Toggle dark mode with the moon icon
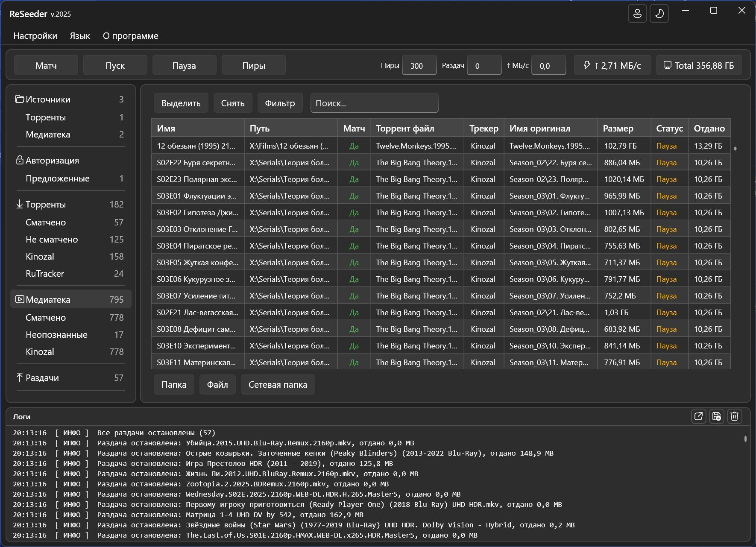This screenshot has width=756, height=547. click(659, 14)
